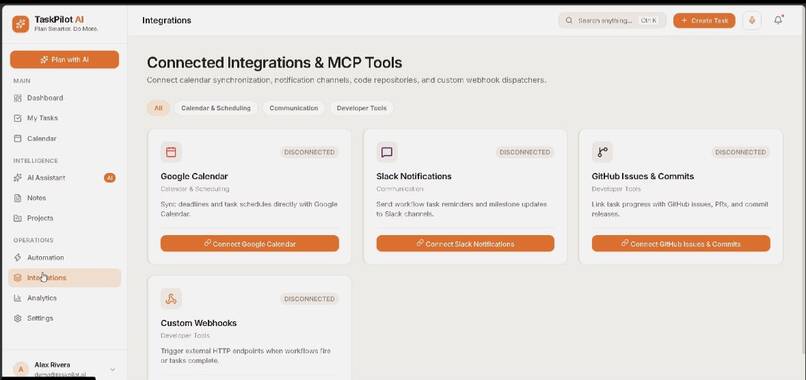Image resolution: width=806 pixels, height=380 pixels.
Task: Click the AI Assistant sparkle icon
Action: pyautogui.click(x=17, y=178)
